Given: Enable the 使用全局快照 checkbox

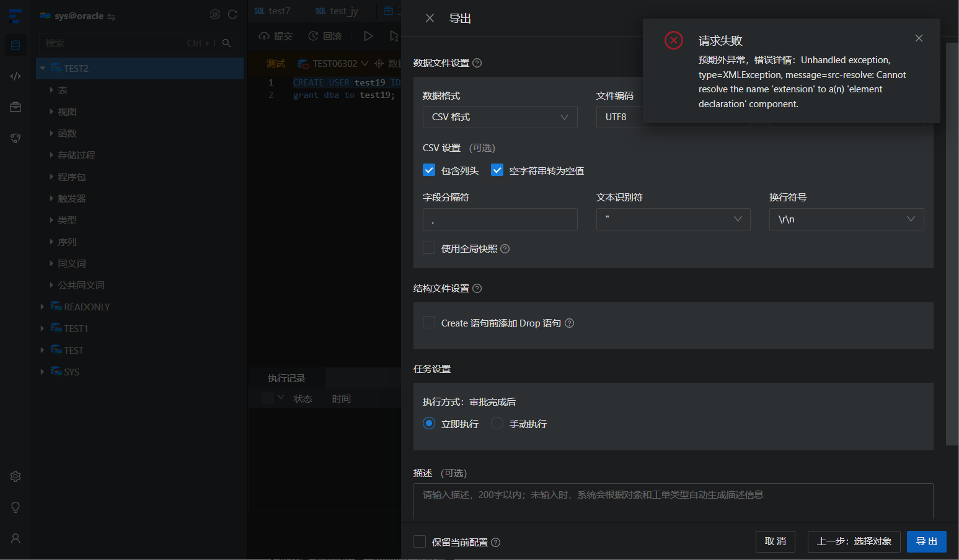Looking at the screenshot, I should click(x=429, y=248).
